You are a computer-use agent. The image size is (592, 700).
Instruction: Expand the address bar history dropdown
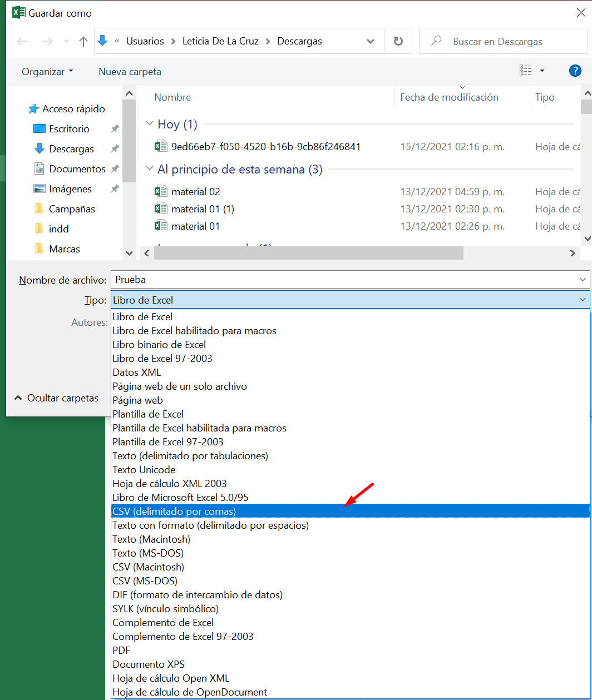371,41
